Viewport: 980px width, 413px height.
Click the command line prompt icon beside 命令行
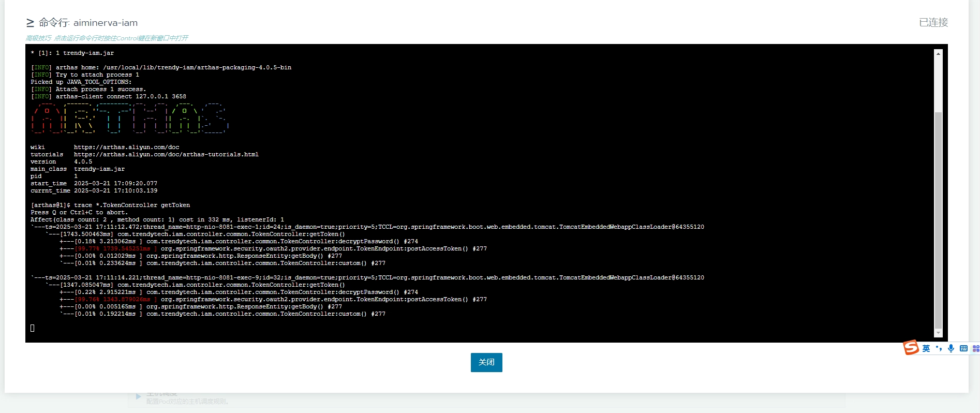pyautogui.click(x=30, y=23)
